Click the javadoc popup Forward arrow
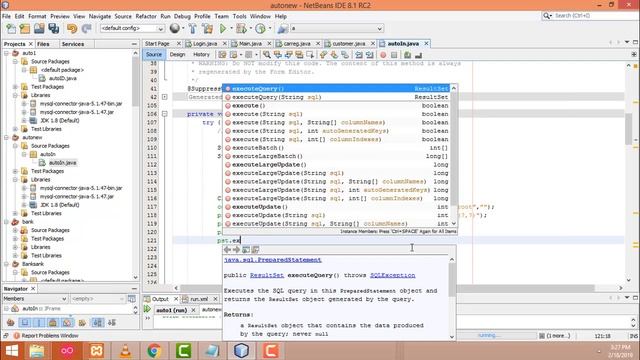Viewport: 640px width, 360px height. pos(236,249)
